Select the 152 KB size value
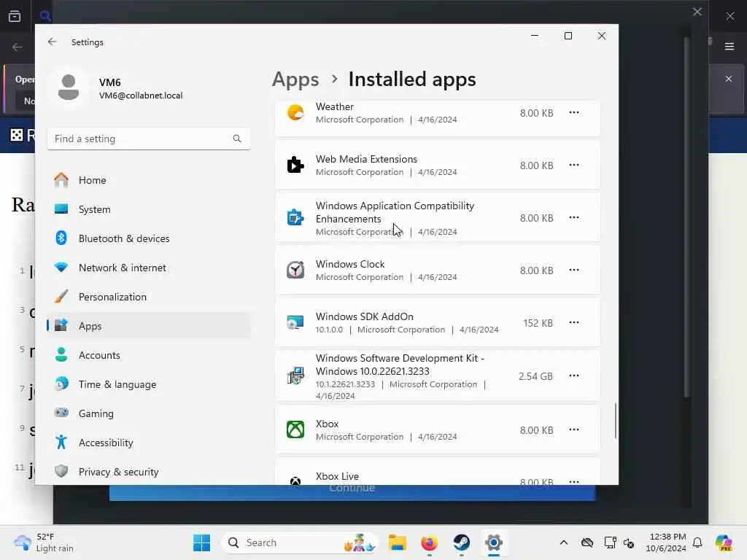 538,323
